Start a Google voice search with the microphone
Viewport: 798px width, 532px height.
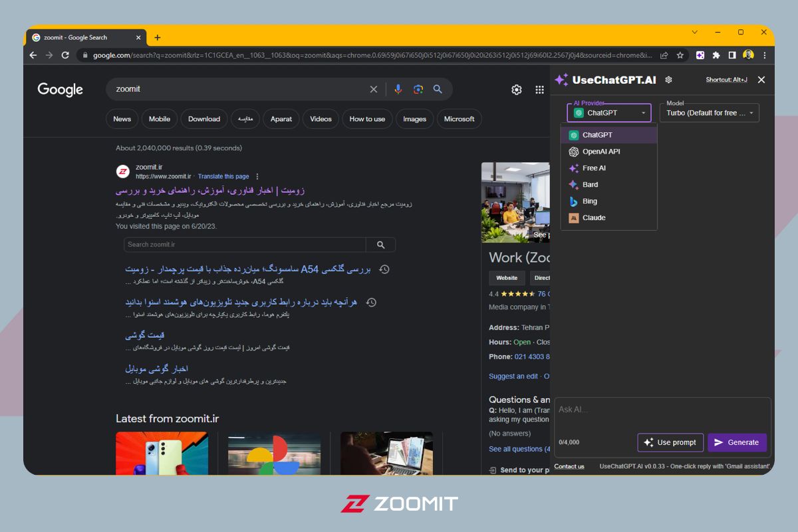(398, 88)
